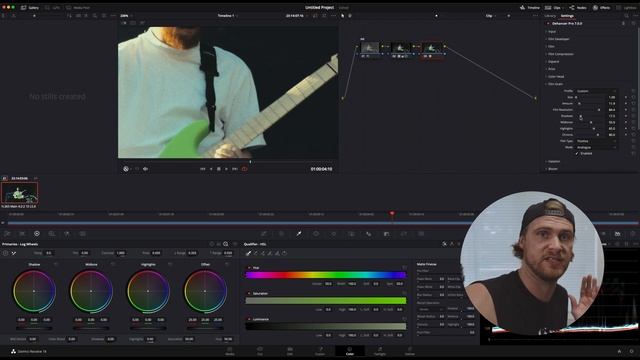
Task: Open the Camera Raw palette
Action: [x=7, y=233]
